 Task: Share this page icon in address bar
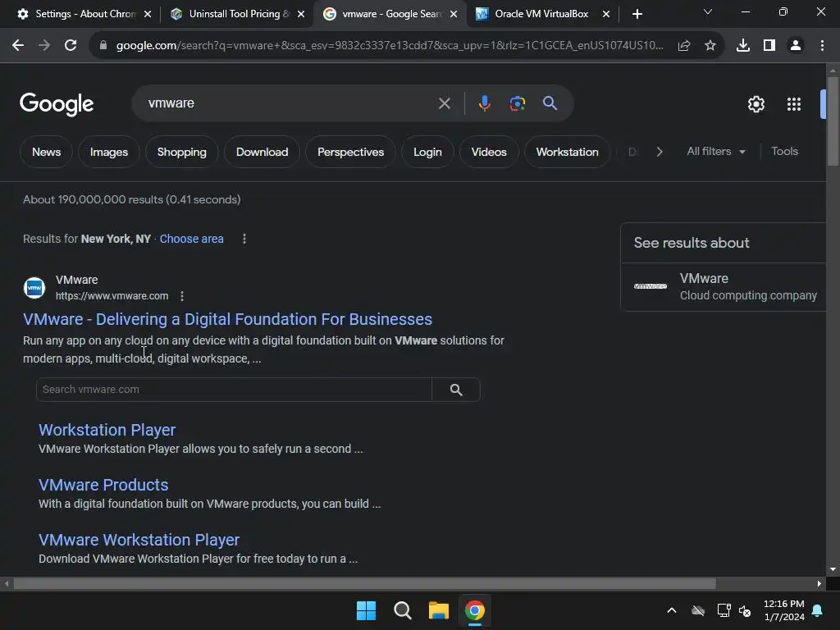point(684,46)
